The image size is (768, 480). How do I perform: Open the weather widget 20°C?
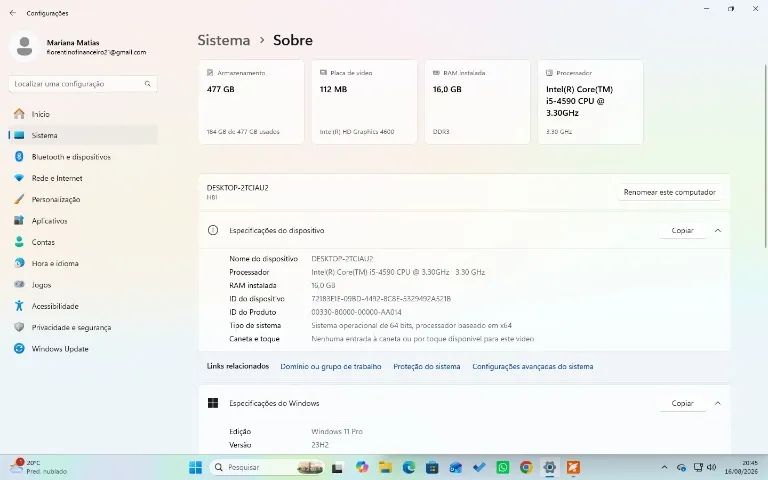(x=39, y=467)
